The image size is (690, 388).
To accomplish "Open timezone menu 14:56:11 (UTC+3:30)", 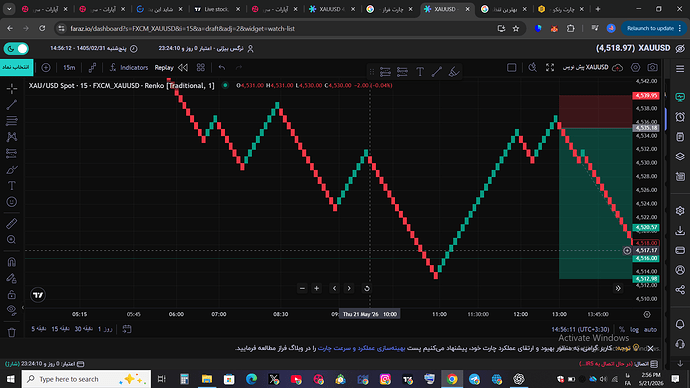I will [580, 329].
